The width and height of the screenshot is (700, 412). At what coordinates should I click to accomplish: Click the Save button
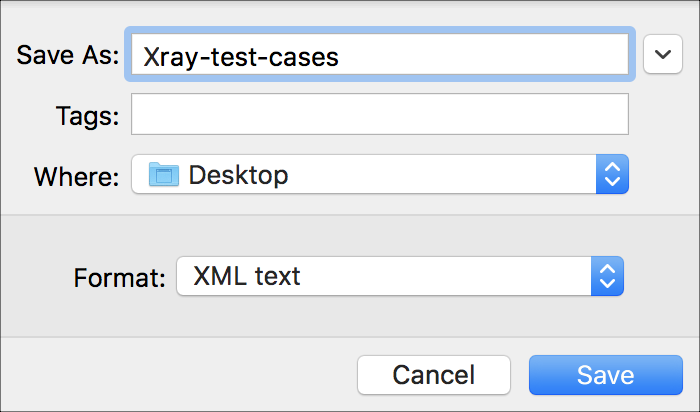605,375
